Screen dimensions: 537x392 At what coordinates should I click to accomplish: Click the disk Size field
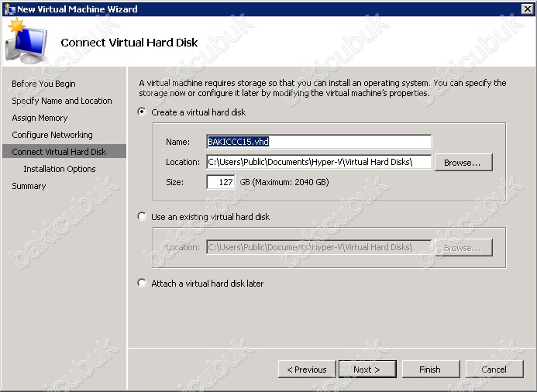pyautogui.click(x=220, y=182)
